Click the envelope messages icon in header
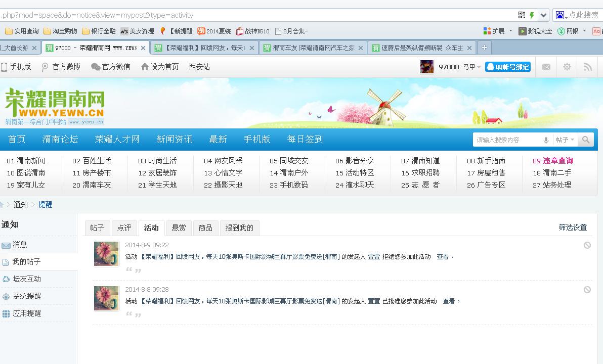Viewport: 603px width, 364px height. click(x=546, y=67)
